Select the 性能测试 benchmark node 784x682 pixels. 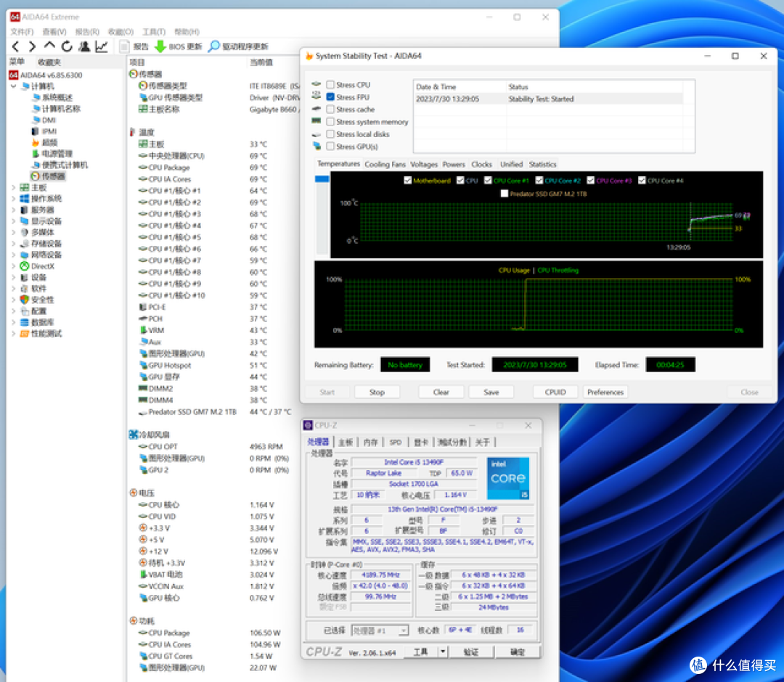pos(41,334)
